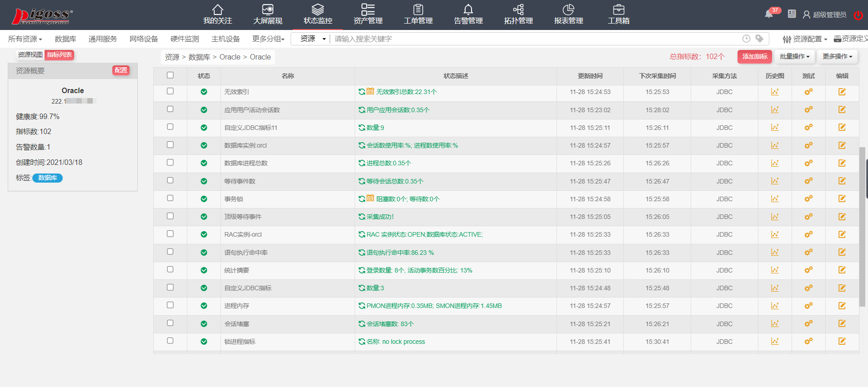Run test for 应用用户活动会话数 row

tap(808, 109)
